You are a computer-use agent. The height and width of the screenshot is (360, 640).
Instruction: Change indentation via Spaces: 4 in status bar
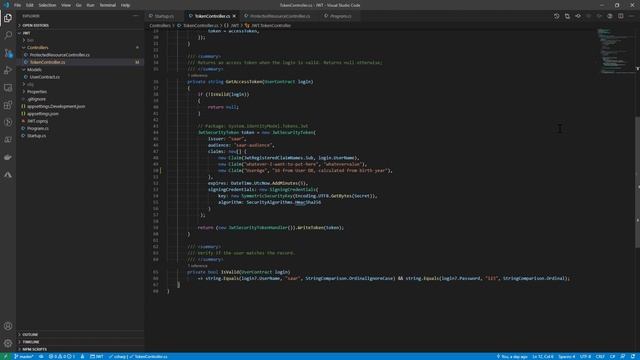pos(567,356)
